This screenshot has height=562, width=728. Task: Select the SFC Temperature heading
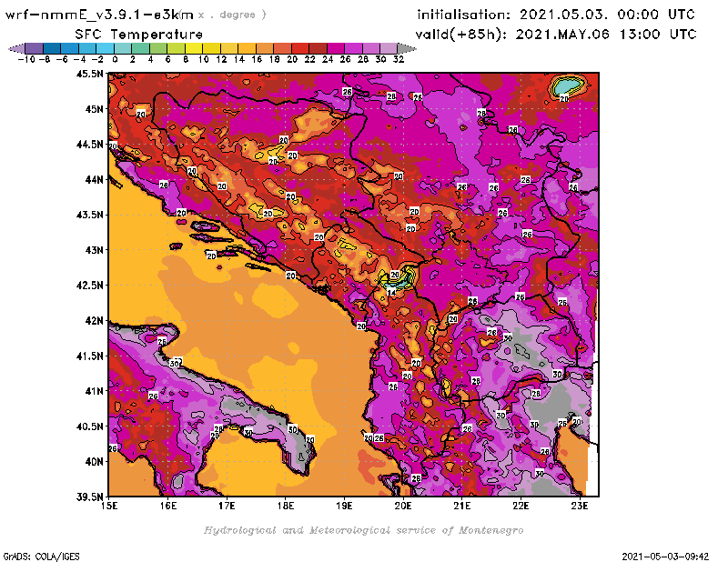(139, 35)
